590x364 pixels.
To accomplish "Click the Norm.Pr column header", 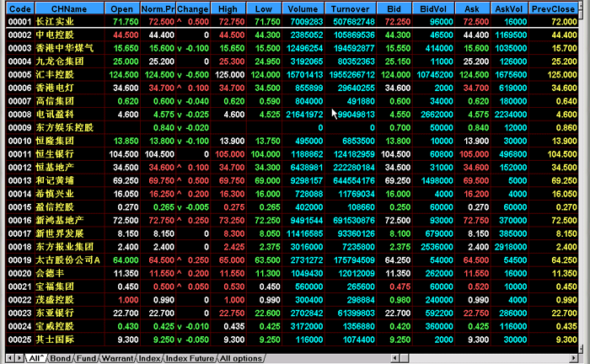I will pyautogui.click(x=158, y=8).
